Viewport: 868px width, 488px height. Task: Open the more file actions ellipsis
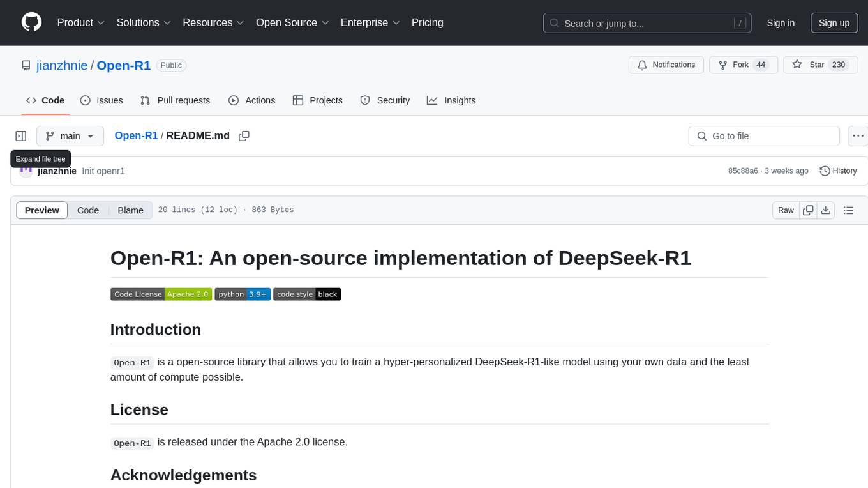pos(858,136)
